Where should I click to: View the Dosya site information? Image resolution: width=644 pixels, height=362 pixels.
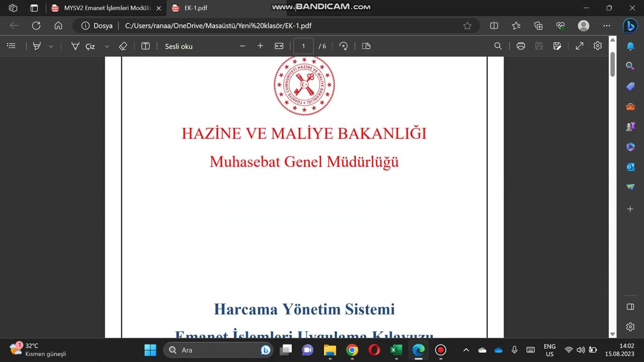(x=97, y=26)
